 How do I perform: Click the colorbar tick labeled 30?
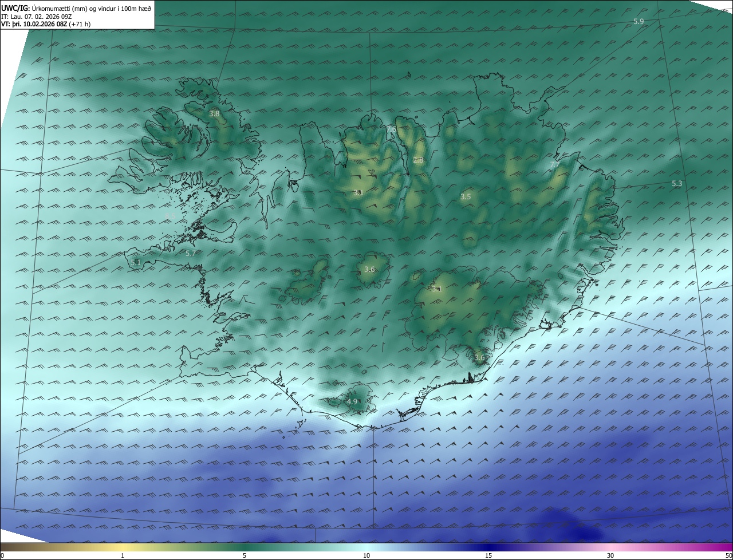[610, 556]
